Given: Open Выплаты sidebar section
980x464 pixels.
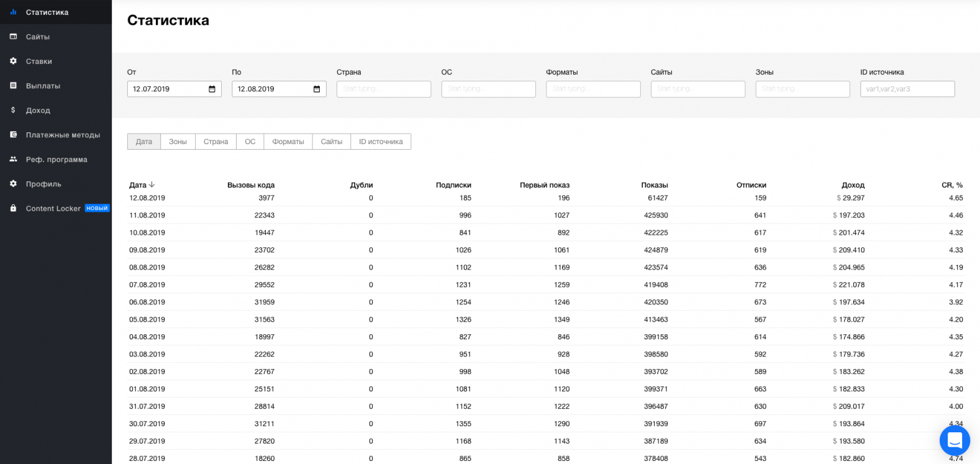Looking at the screenshot, I should 43,86.
